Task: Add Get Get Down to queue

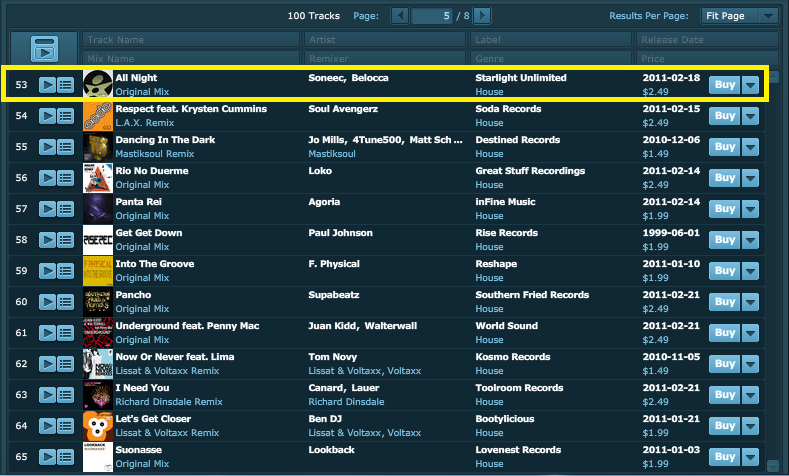Action: click(x=66, y=240)
